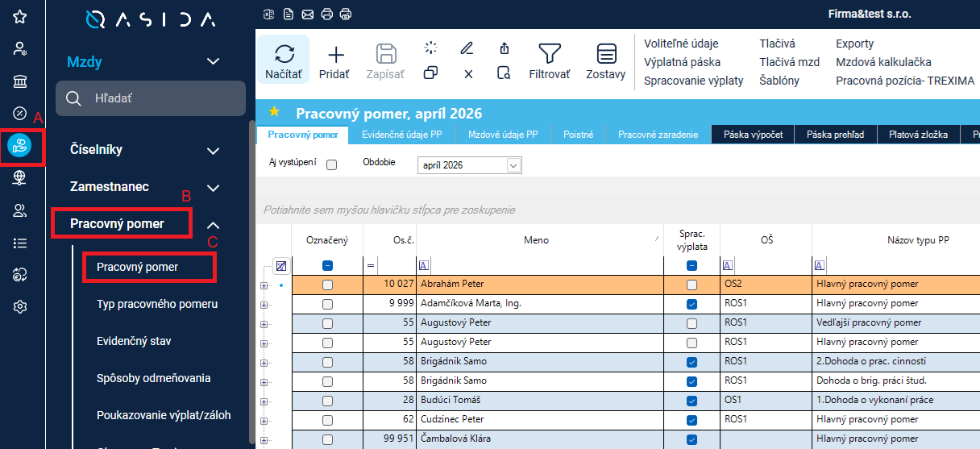Open Typ pracovného pomeru menu item
Screen dimensions: 980x449
pos(157,304)
